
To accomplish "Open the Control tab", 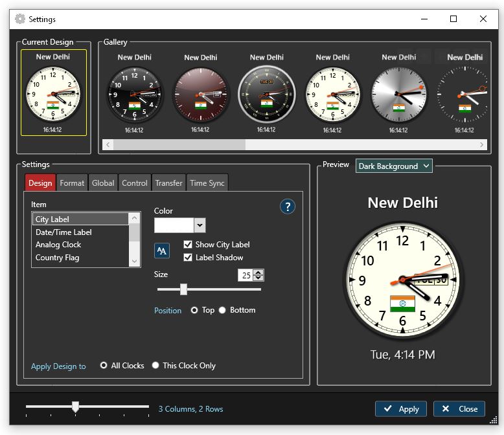I will coord(134,183).
